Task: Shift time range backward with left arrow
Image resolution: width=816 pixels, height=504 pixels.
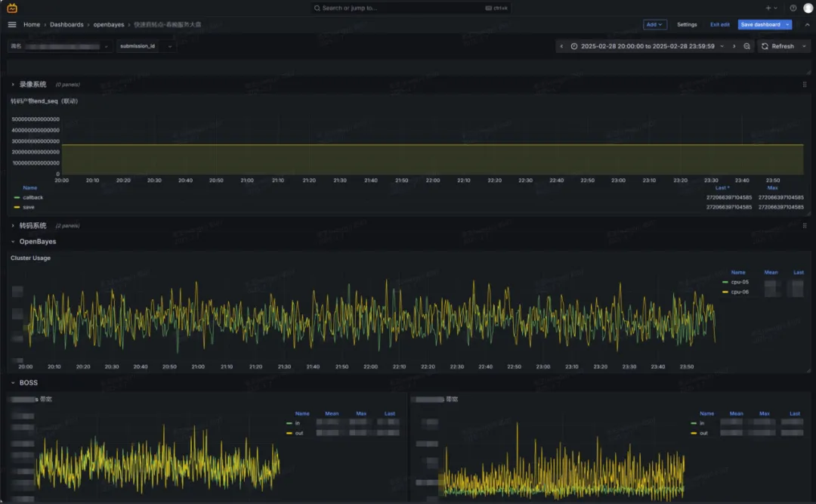Action: [561, 46]
